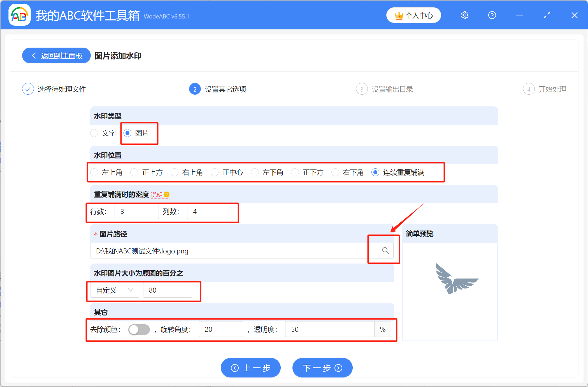Select the center position radio
588x387 pixels.
[x=215, y=172]
